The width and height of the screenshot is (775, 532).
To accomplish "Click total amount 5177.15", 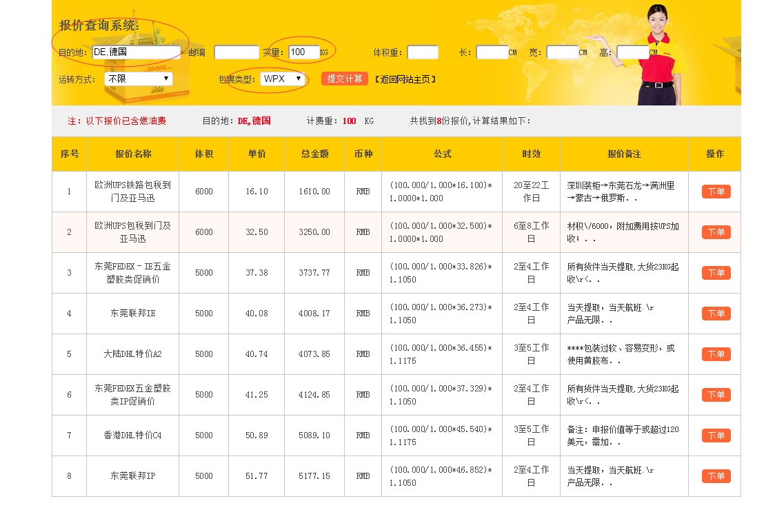I will point(314,476).
